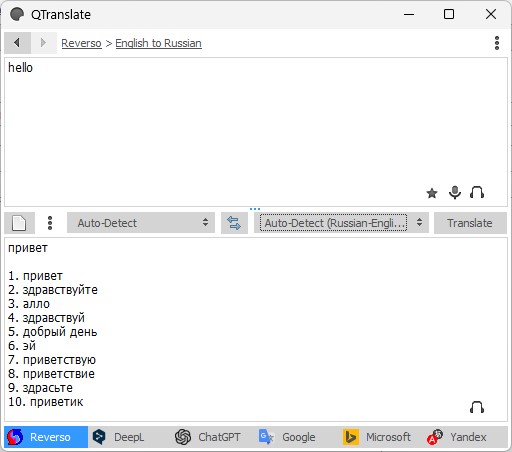Screen dimensions: 512x452
Task: Click the result line '2. здравствуйте'
Action: tap(53, 290)
